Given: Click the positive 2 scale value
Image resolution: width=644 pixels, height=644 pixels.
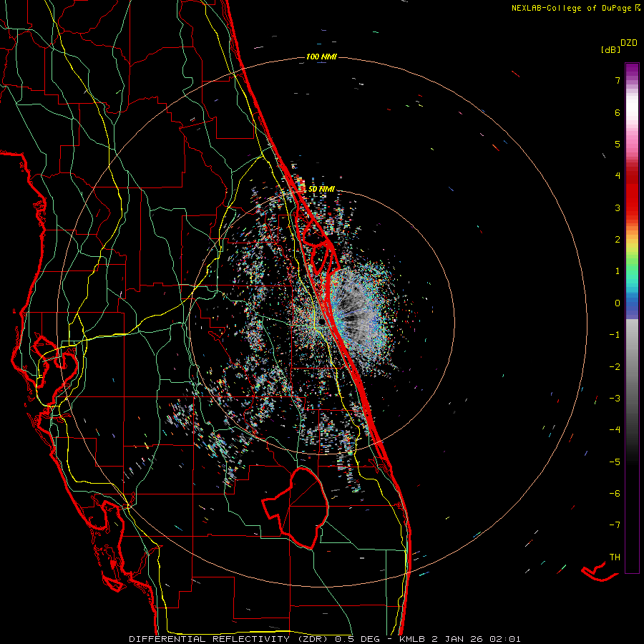Looking at the screenshot, I should 618,240.
